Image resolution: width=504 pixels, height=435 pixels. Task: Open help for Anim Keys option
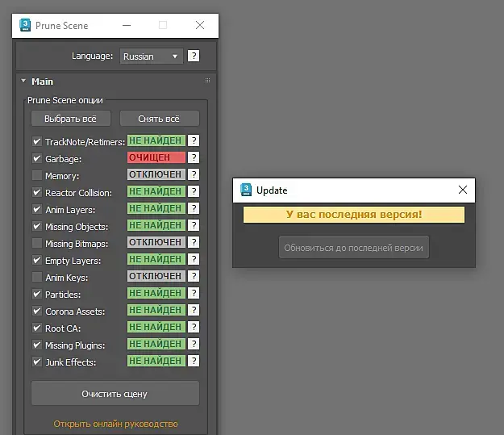coord(194,276)
